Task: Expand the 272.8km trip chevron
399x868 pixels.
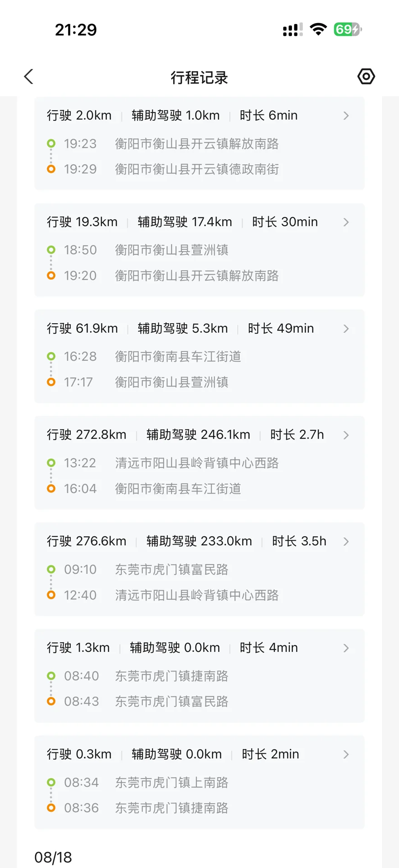Action: [x=346, y=435]
